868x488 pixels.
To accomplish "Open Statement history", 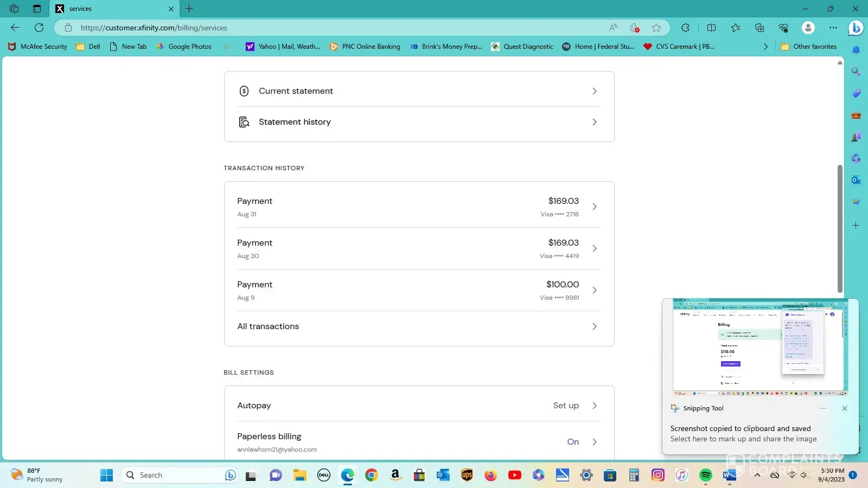I will [x=295, y=122].
